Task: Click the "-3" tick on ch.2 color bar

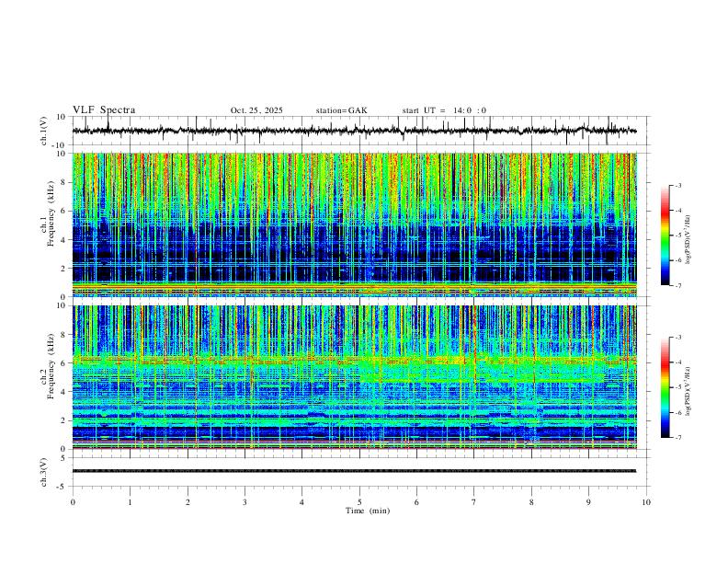Action: (x=677, y=338)
